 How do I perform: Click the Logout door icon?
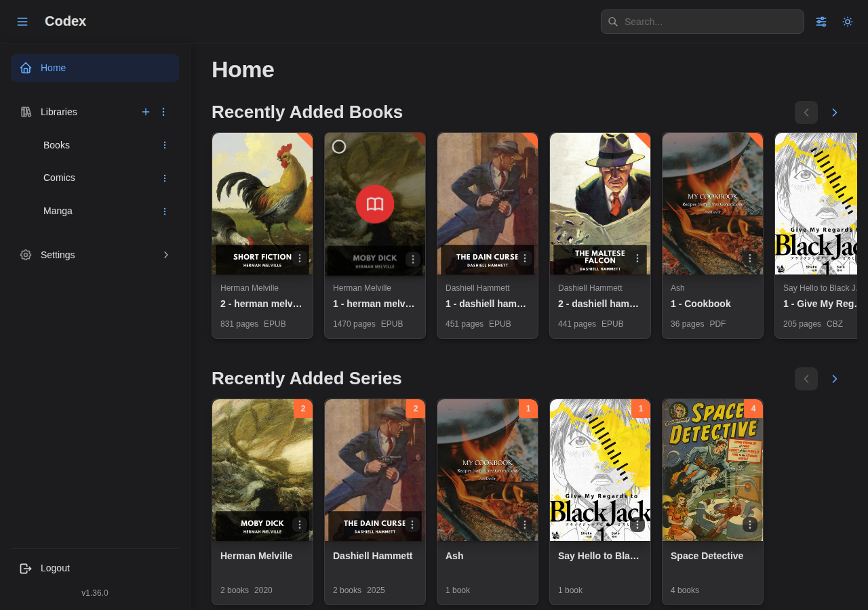coord(26,568)
